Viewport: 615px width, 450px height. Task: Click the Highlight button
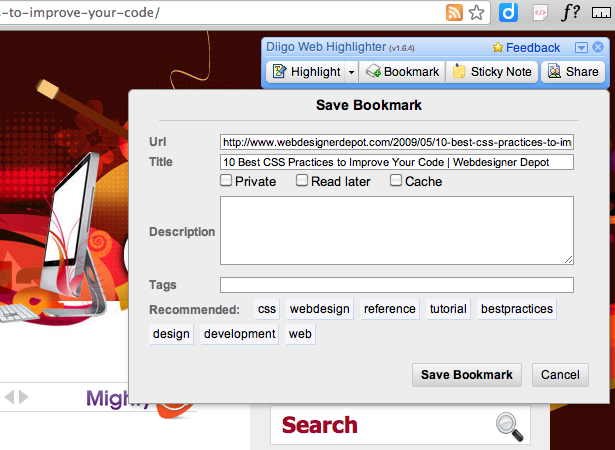[306, 72]
